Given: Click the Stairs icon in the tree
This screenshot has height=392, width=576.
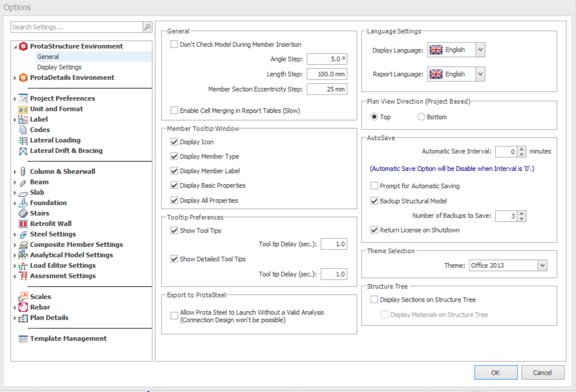Looking at the screenshot, I should point(23,213).
